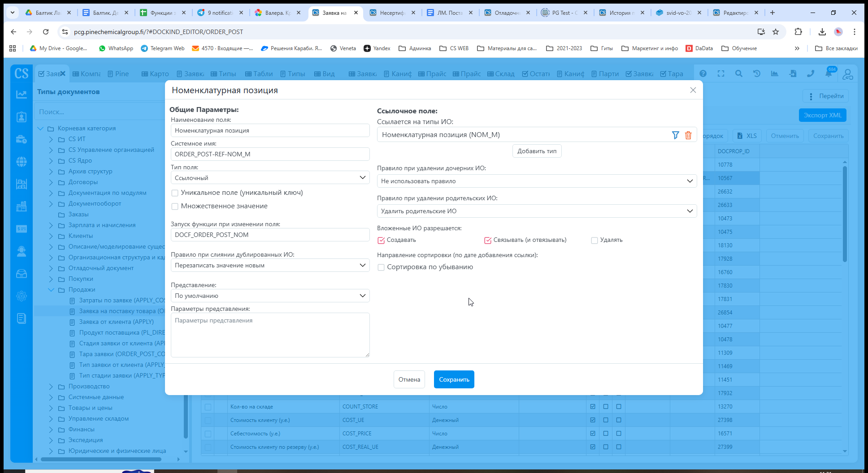The height and width of the screenshot is (473, 868).
Task: Enable Уникальное поле checkbox
Action: [175, 193]
